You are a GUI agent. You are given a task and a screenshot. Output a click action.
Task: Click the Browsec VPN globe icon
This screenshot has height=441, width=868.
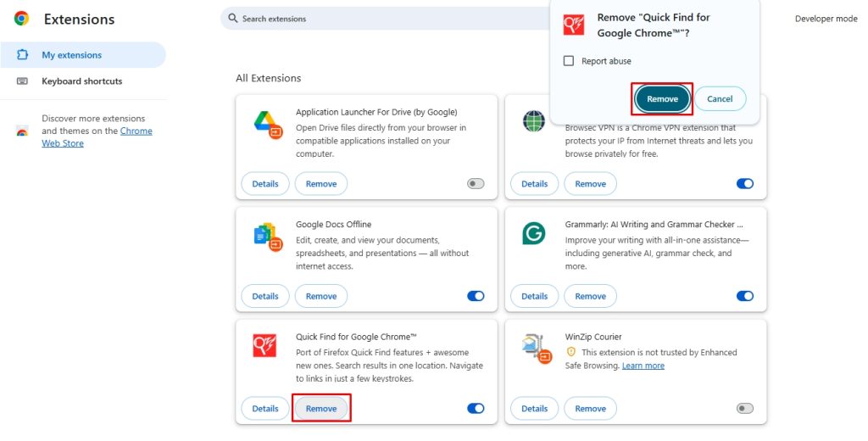[x=534, y=120]
